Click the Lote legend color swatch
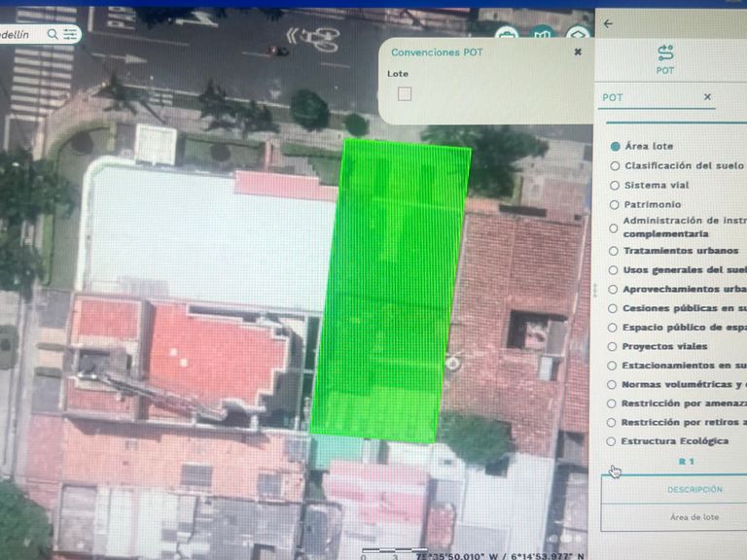The width and height of the screenshot is (747, 560). (405, 93)
